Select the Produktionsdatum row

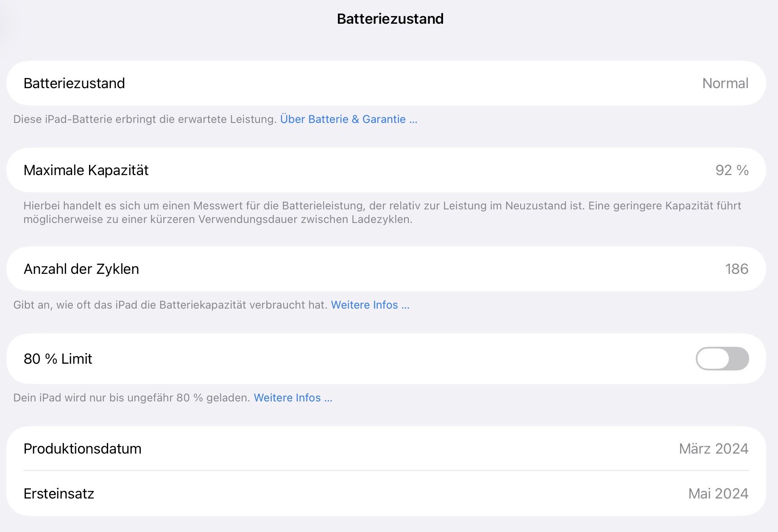pos(386,448)
